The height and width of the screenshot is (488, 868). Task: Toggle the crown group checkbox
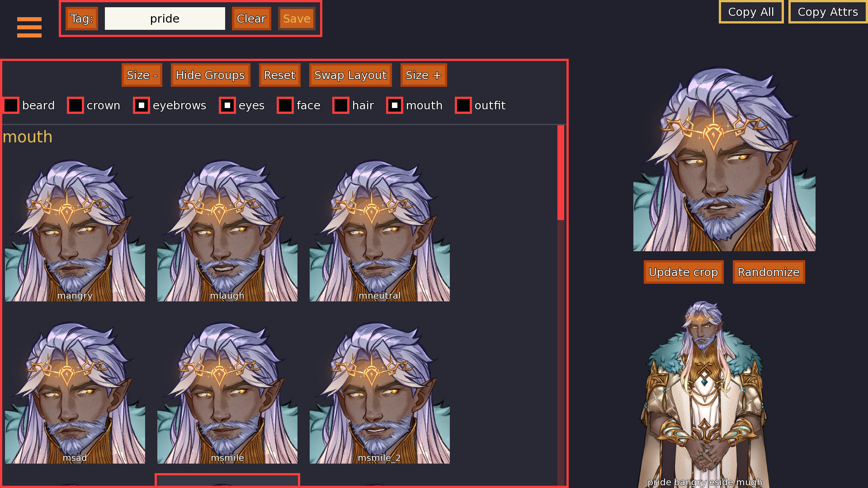pyautogui.click(x=75, y=105)
